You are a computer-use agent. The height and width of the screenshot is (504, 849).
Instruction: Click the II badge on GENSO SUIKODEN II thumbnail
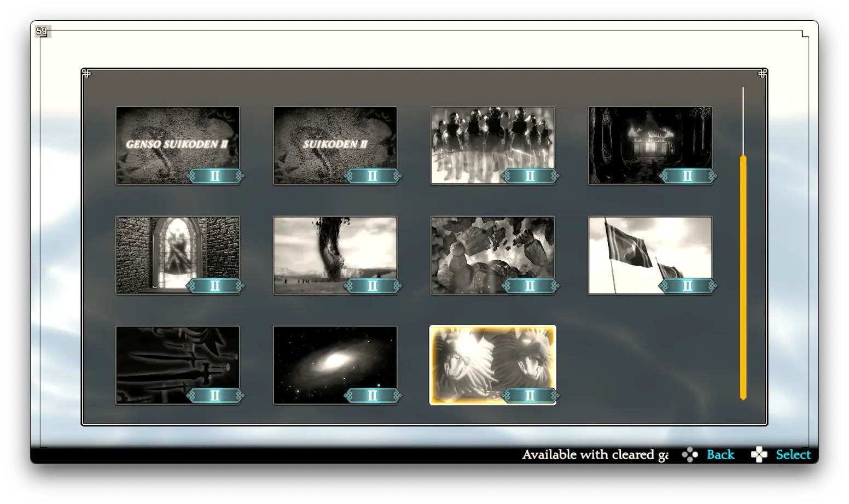pyautogui.click(x=215, y=175)
